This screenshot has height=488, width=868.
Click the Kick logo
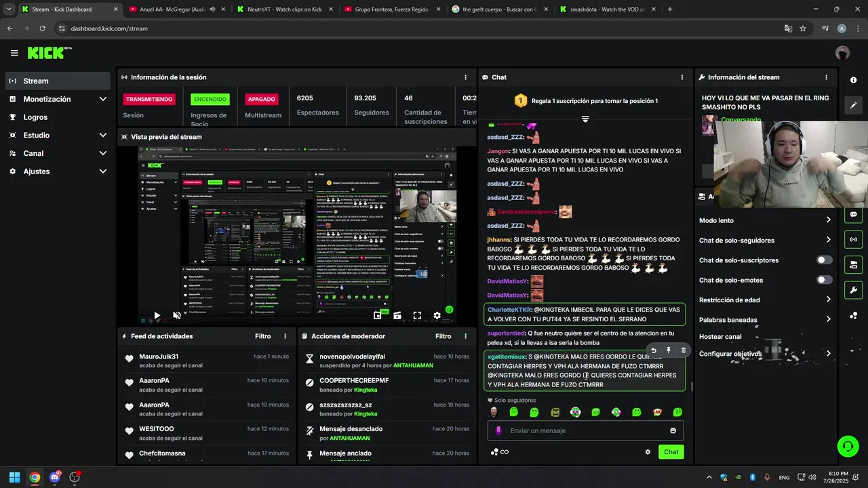pos(49,53)
